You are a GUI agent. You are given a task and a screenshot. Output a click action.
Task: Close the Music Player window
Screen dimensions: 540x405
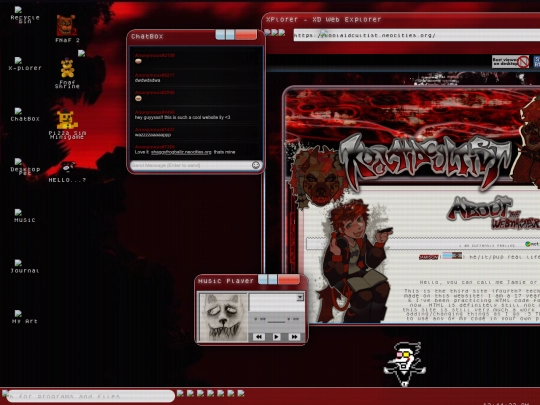tap(289, 279)
